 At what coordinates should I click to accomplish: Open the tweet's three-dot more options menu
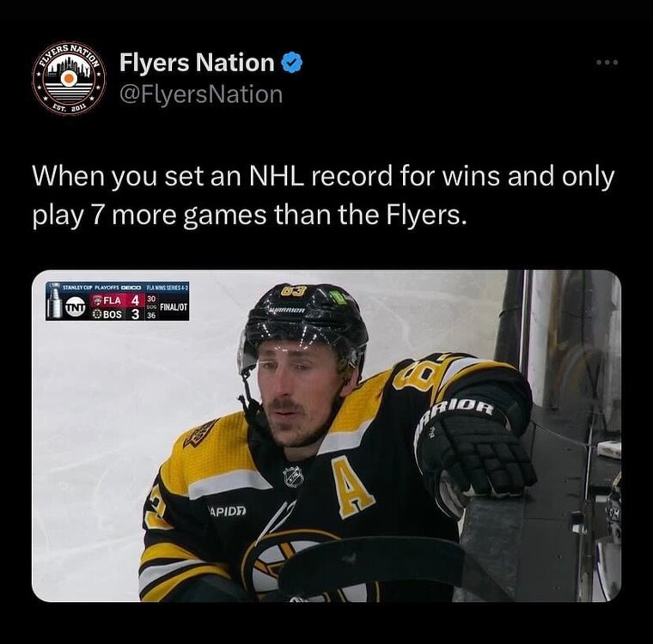click(x=607, y=65)
